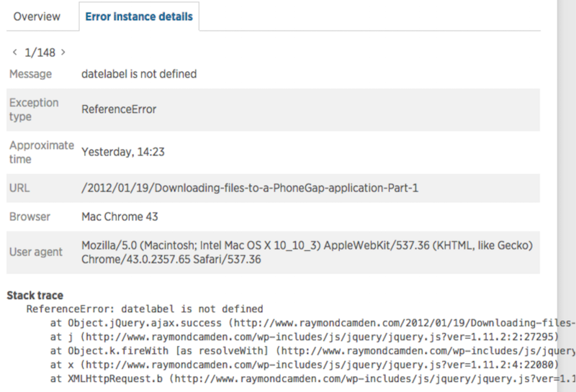Click the User agent field label
576x392 pixels.
(35, 252)
